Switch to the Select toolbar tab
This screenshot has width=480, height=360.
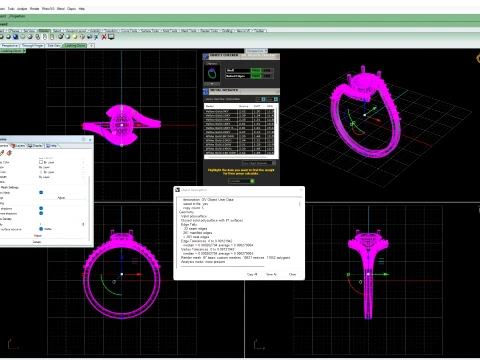pyautogui.click(x=57, y=31)
